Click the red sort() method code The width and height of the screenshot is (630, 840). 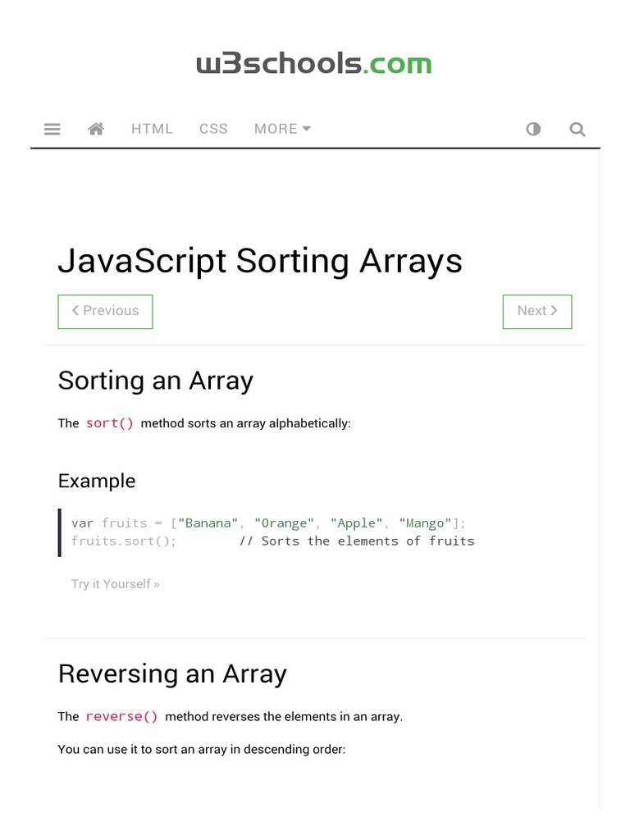(x=109, y=423)
